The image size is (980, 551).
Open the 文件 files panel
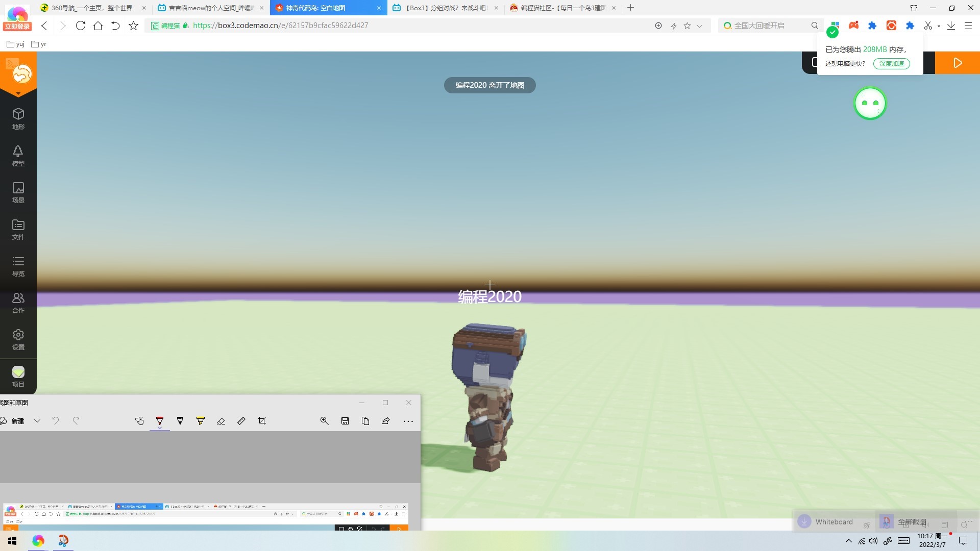18,229
